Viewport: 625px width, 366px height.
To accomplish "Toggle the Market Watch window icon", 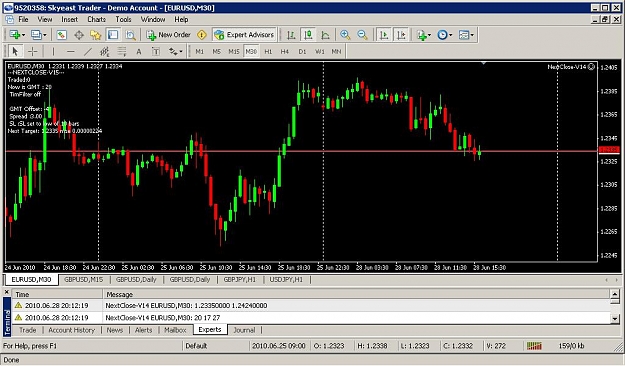I will (x=61, y=35).
